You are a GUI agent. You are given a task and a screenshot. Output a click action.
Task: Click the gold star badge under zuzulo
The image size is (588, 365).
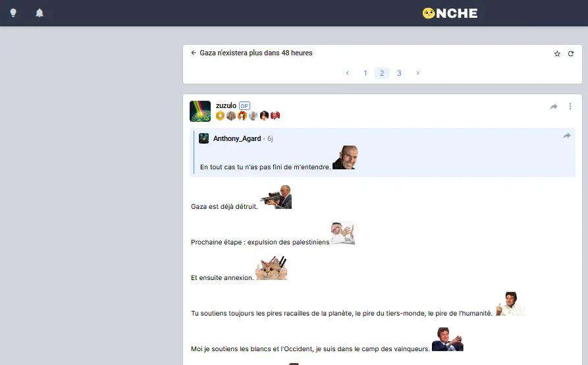[220, 115]
